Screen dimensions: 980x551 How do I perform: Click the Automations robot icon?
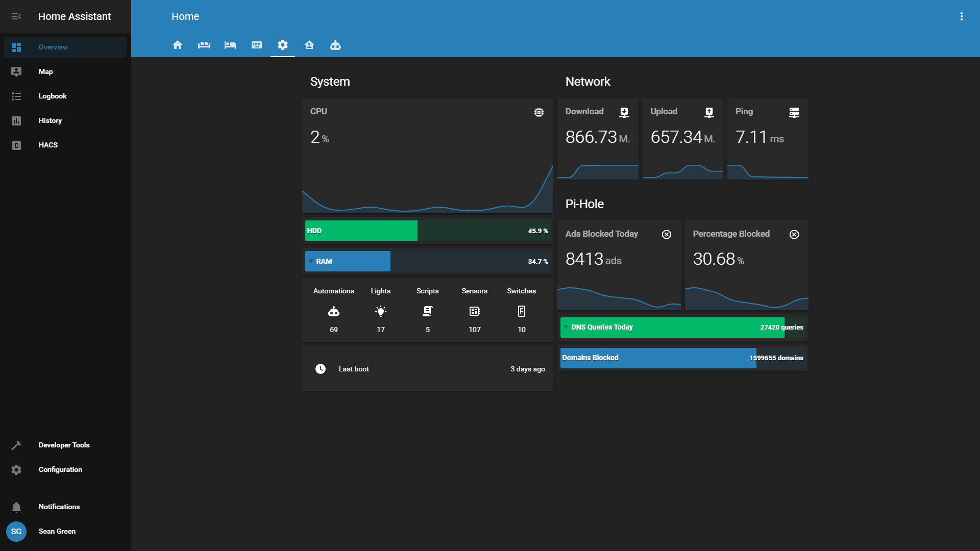coord(334,311)
